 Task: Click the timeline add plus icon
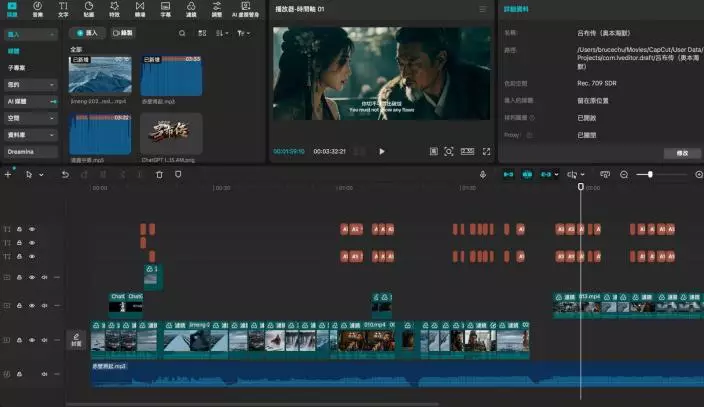(x=8, y=175)
